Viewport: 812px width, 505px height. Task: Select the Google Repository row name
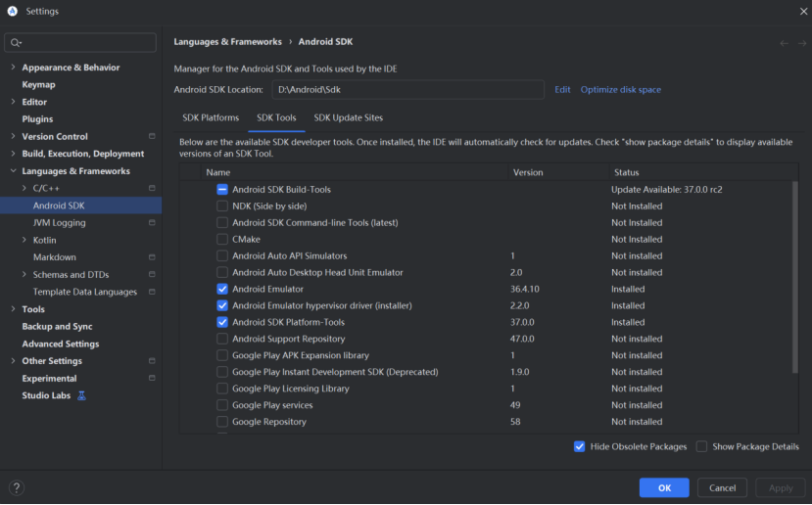(x=269, y=422)
